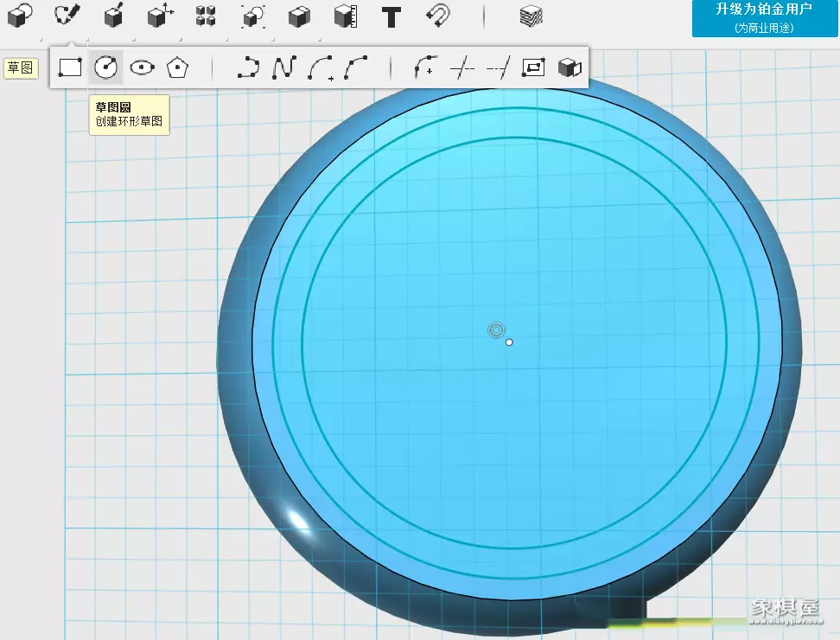
Task: Choose the Sketch Fillet tool
Action: point(426,67)
